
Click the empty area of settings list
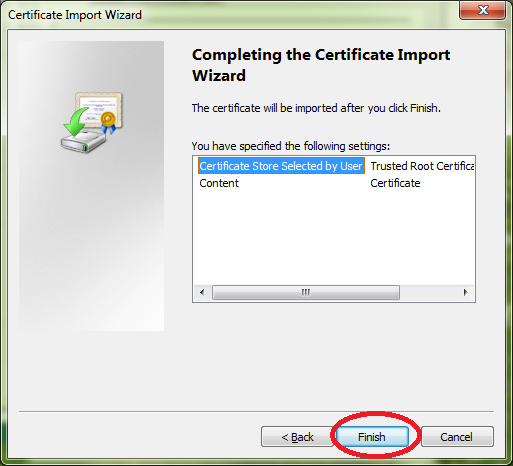pyautogui.click(x=333, y=237)
